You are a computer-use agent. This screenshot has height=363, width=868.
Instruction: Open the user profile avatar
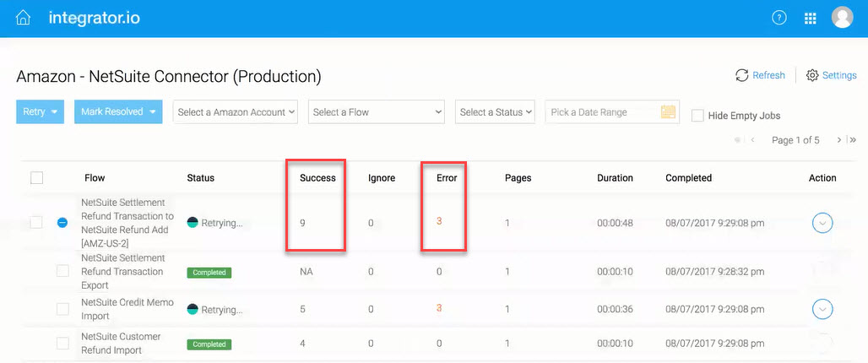[842, 18]
